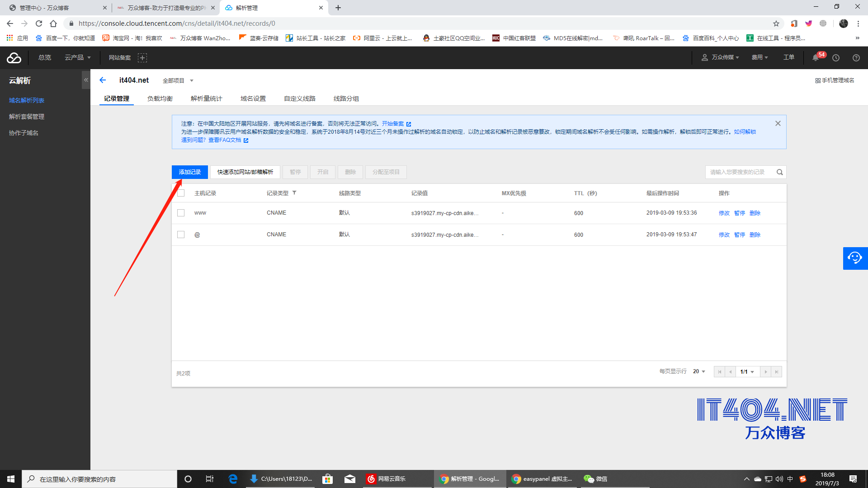
Task: Click the browser home button
Action: point(53,23)
